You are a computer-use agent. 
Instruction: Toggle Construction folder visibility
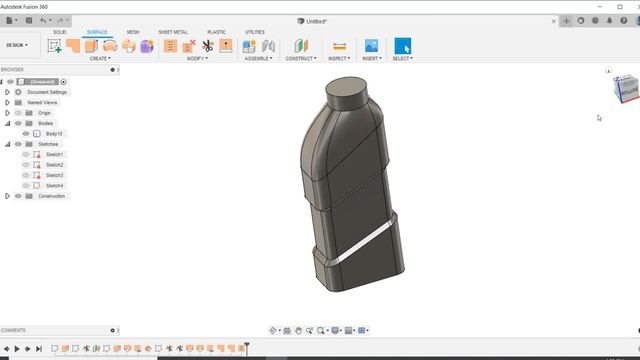[x=18, y=196]
